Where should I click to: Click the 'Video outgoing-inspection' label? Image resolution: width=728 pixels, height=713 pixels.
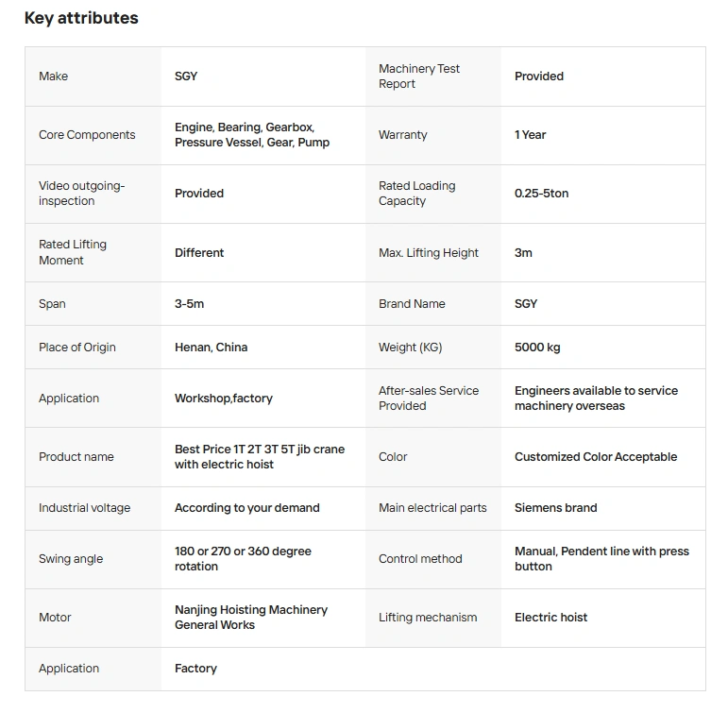[x=81, y=194]
